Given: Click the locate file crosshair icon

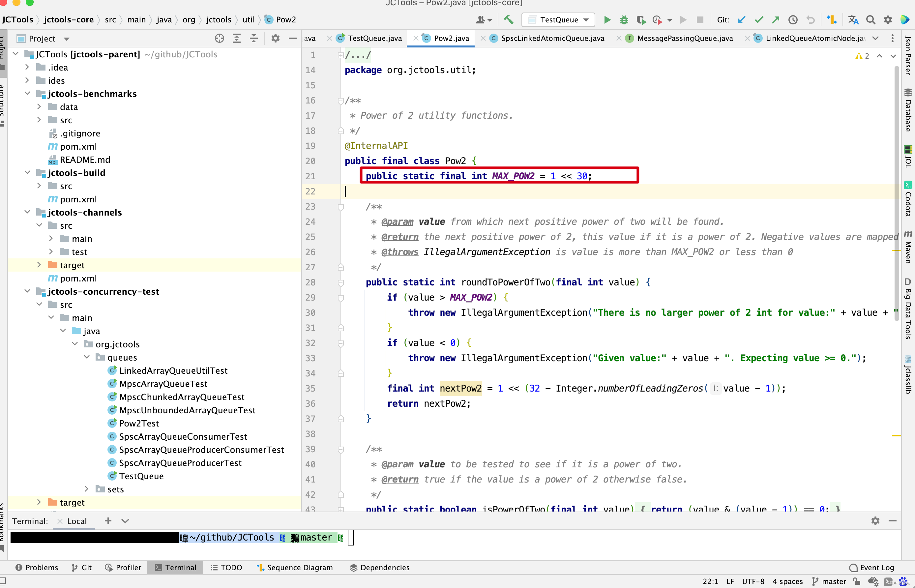Looking at the screenshot, I should click(219, 39).
